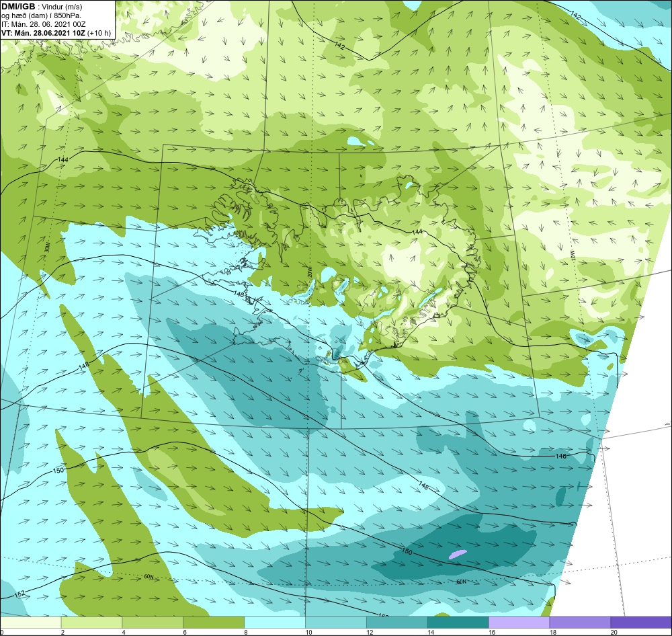Click legend tick label '16'
Viewport: 672px width, 636px height.
click(492, 632)
